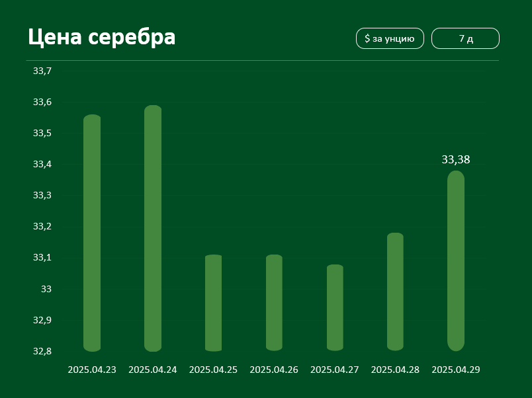The height and width of the screenshot is (398, 532).
Task: Click the 2025.04.23 date label
Action: pyautogui.click(x=92, y=370)
